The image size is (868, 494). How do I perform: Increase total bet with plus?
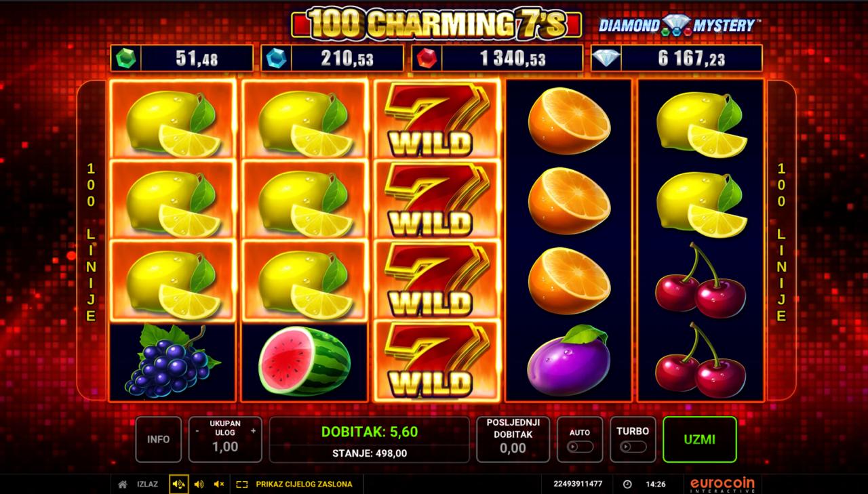coord(253,430)
